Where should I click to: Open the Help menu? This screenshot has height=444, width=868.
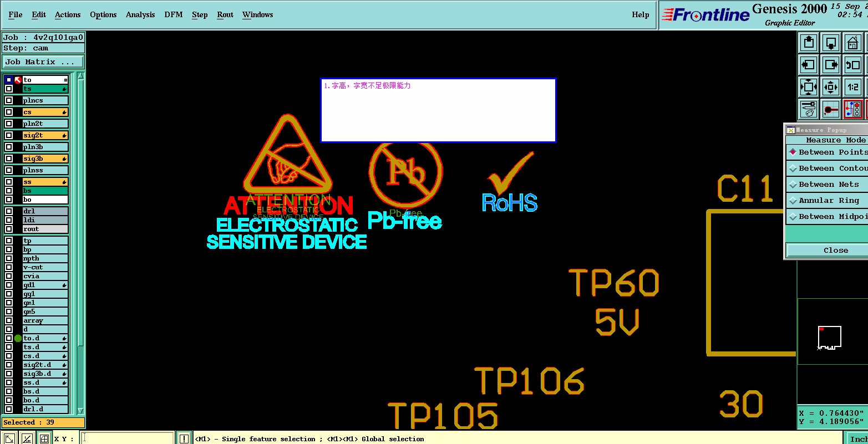click(x=641, y=14)
